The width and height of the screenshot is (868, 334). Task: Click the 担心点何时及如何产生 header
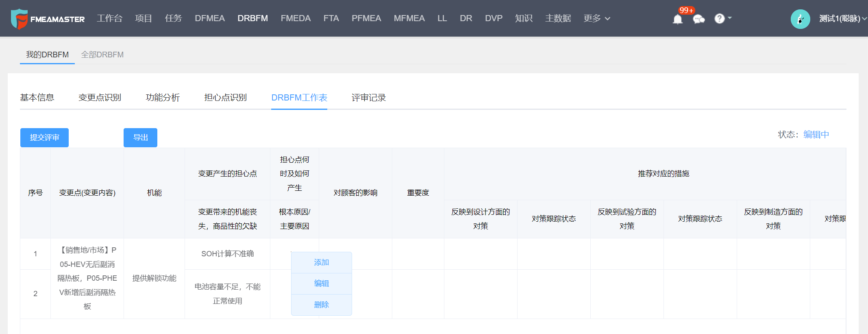tap(294, 174)
